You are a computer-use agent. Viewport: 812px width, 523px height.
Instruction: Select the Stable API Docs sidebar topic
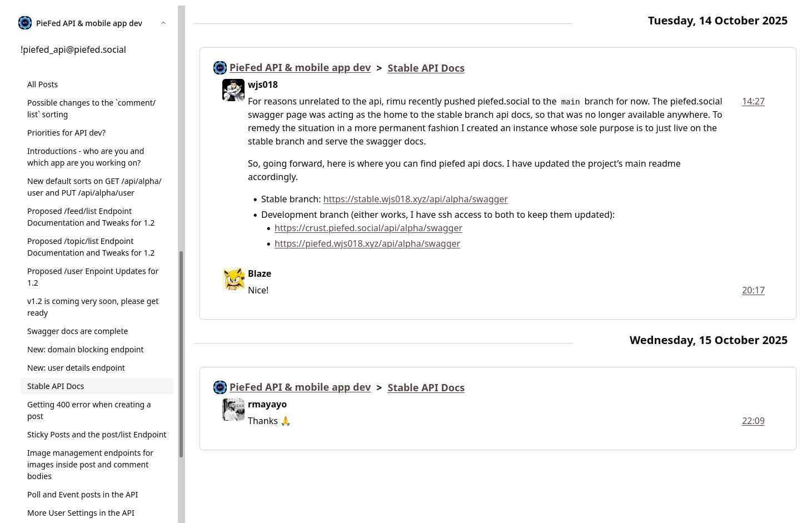tap(56, 386)
